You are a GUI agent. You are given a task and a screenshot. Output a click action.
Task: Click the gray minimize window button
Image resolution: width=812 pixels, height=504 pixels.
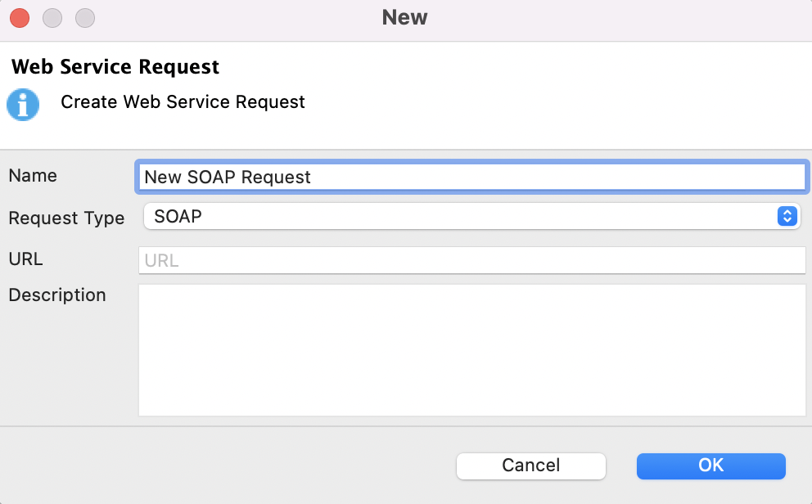pos(52,17)
